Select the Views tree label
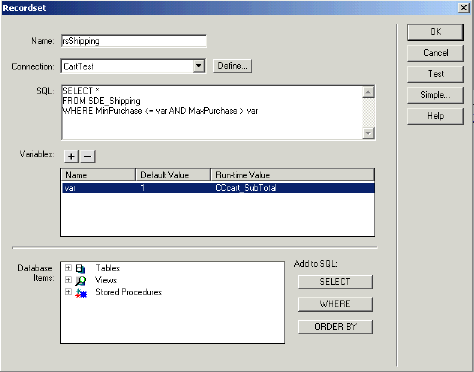 coord(106,280)
